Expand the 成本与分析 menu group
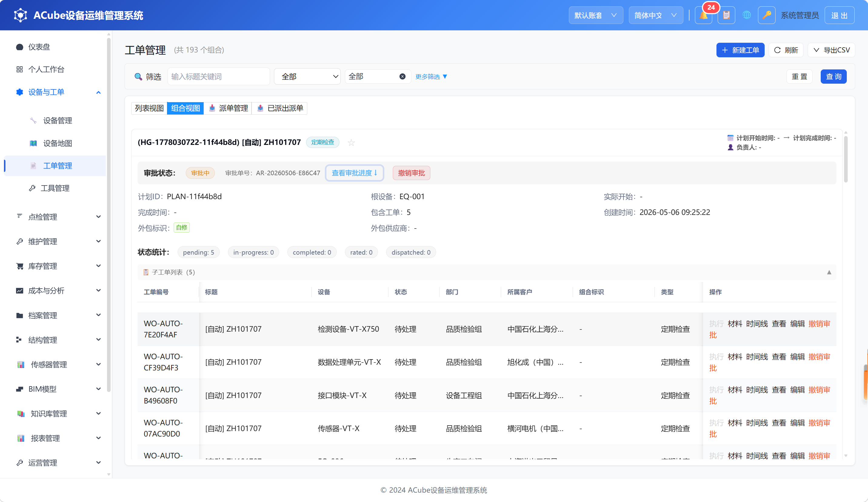868x502 pixels. (55, 290)
